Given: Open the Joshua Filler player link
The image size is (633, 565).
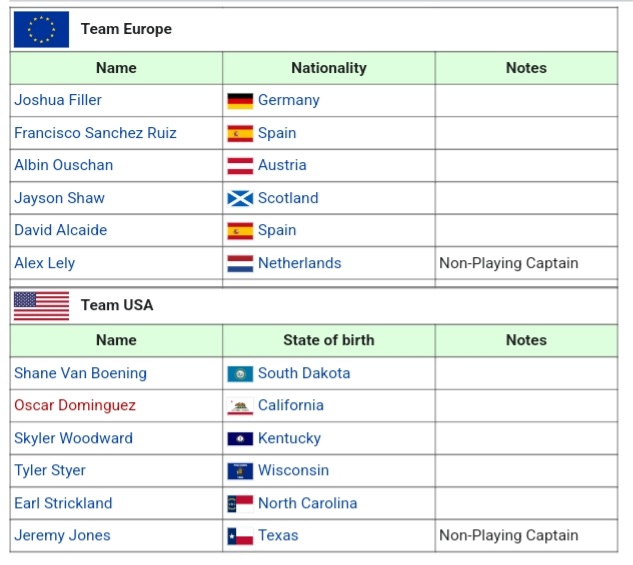Looking at the screenshot, I should (x=58, y=100).
